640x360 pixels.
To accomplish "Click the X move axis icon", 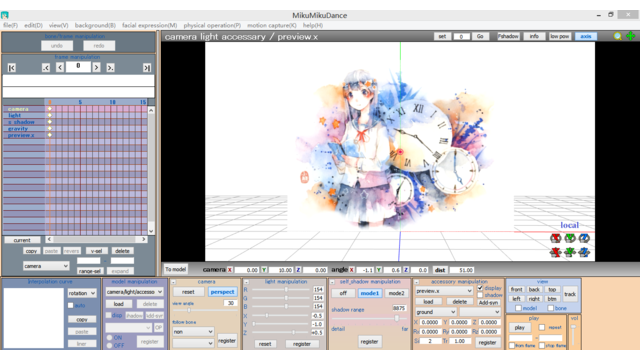I will tap(556, 252).
